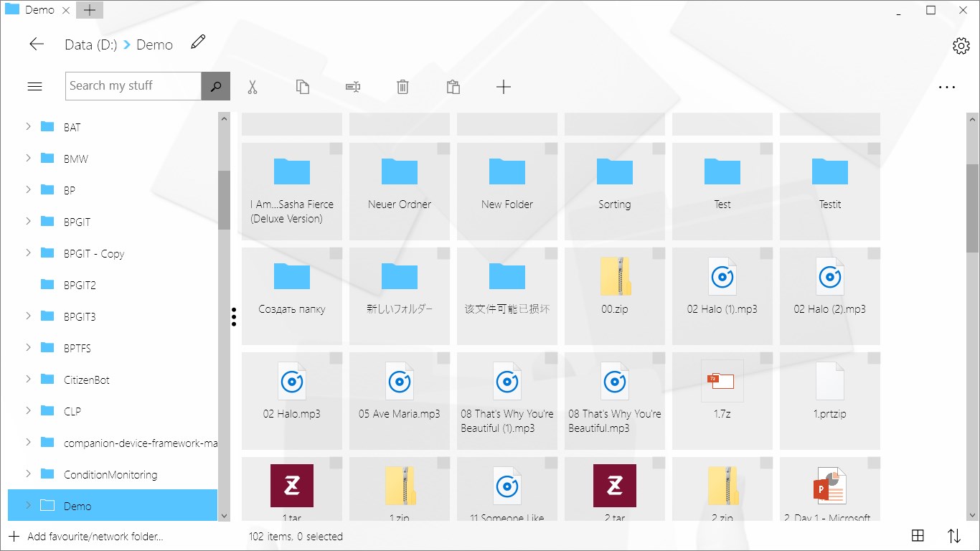
Task: Open the layout view switcher icon
Action: click(918, 535)
